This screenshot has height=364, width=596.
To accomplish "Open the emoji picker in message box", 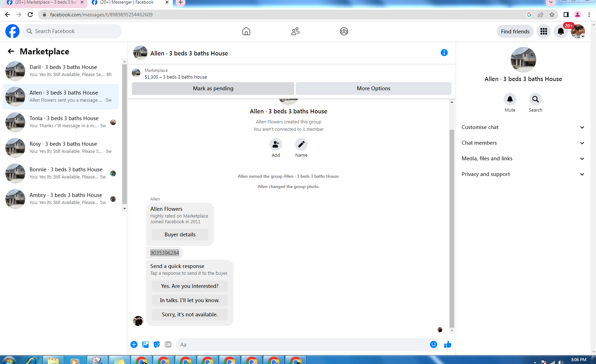I will (x=434, y=344).
